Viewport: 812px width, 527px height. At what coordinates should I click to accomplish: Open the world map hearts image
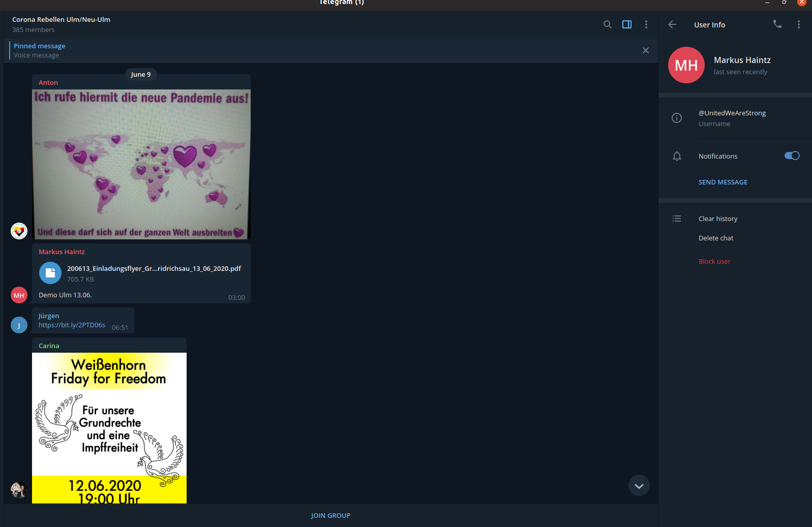point(141,164)
